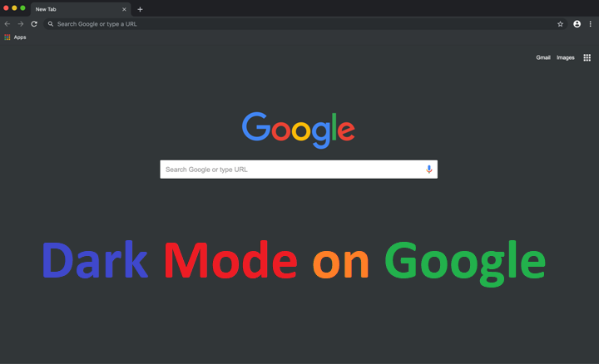Minimize the window with the yellow button

14,7
